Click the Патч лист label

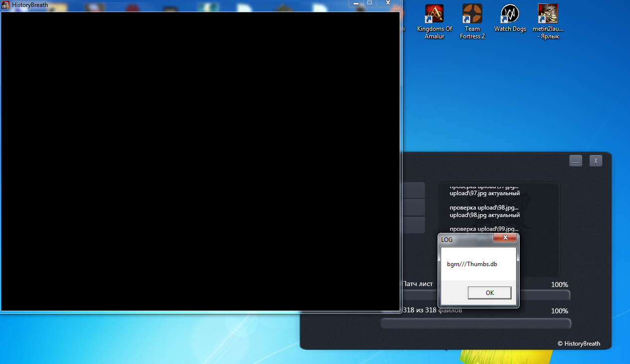[x=417, y=284]
